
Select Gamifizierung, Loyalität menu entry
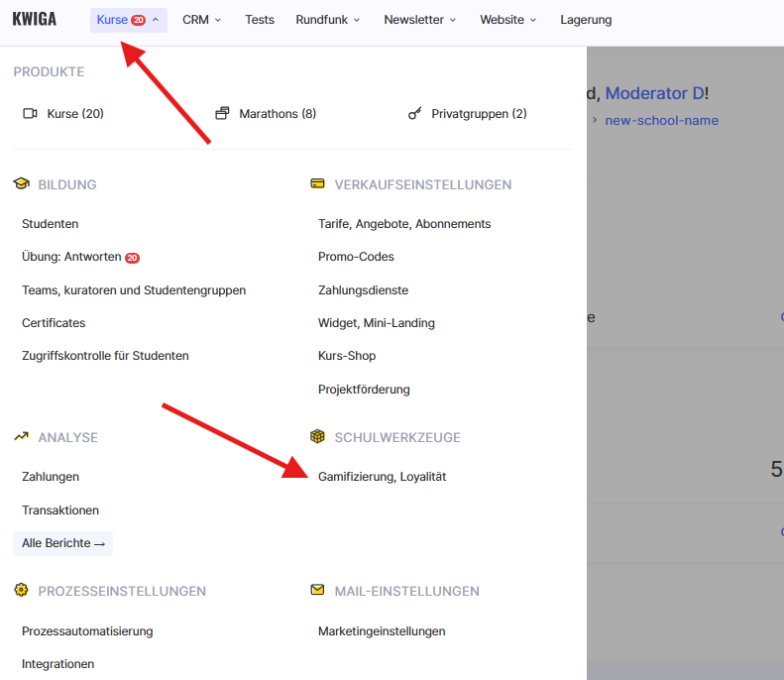tap(382, 477)
